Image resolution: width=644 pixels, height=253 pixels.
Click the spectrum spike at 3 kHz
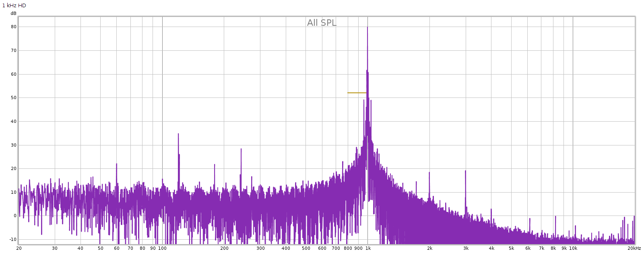click(465, 171)
